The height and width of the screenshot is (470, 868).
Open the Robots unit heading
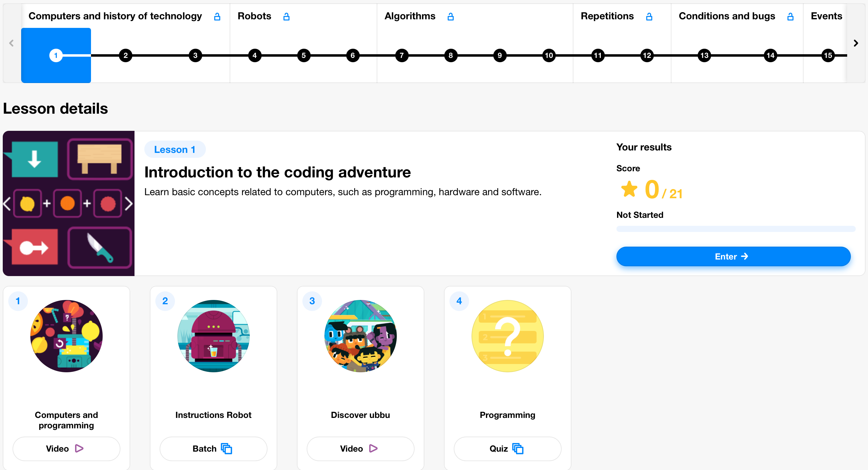254,16
